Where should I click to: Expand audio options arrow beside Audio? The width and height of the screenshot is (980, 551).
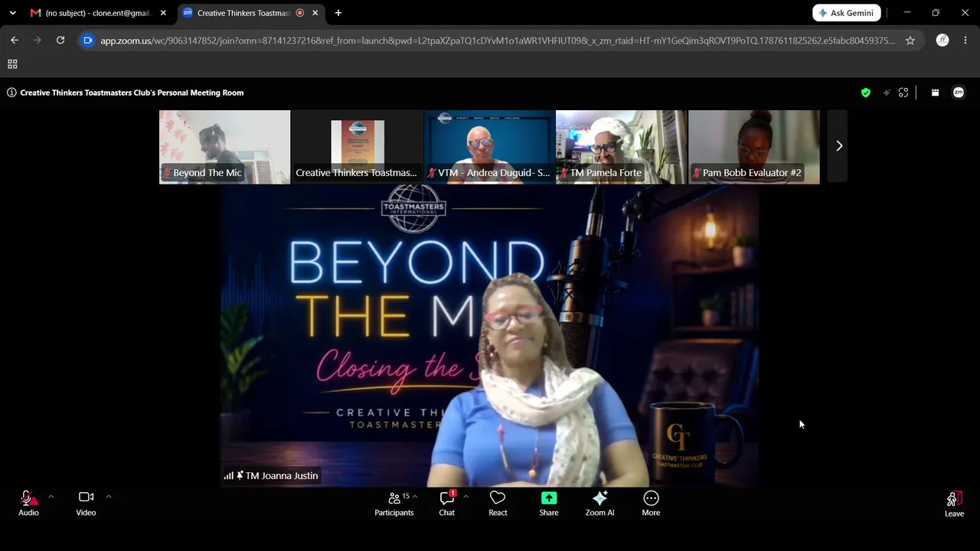(51, 497)
